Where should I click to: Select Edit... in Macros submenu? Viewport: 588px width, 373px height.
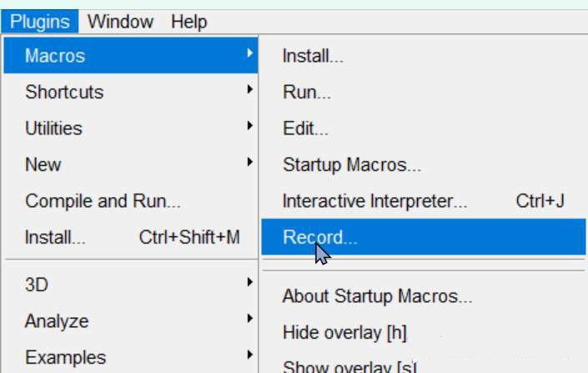[x=424, y=129]
